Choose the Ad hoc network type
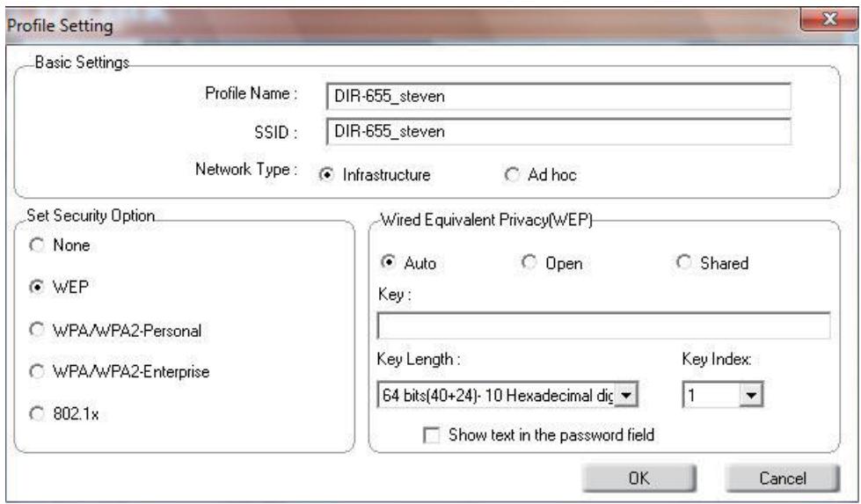 [x=512, y=174]
